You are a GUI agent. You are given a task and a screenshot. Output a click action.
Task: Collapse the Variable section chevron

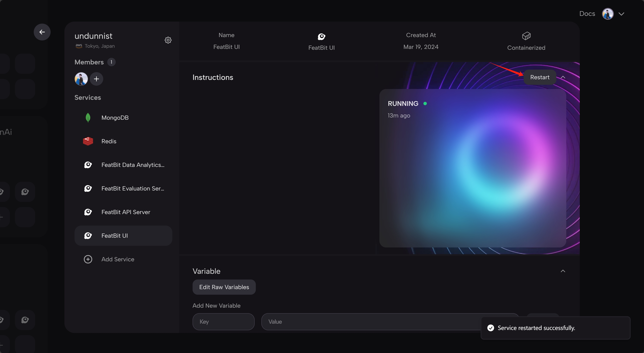pos(563,271)
